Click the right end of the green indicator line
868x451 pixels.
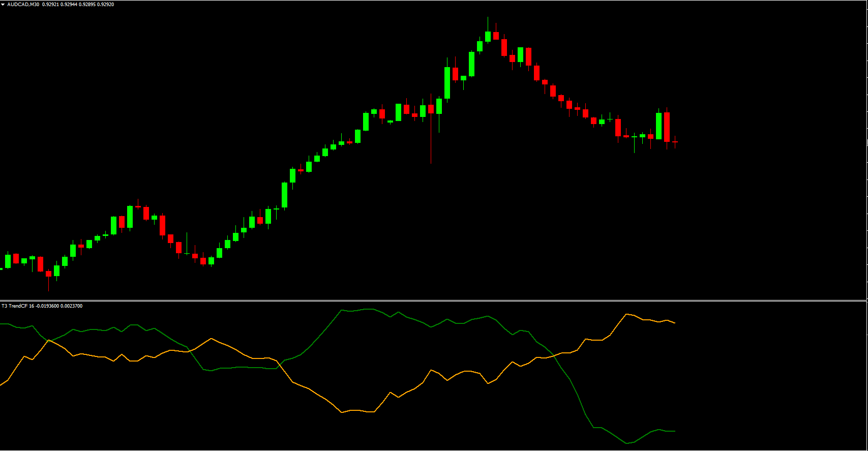pos(674,431)
